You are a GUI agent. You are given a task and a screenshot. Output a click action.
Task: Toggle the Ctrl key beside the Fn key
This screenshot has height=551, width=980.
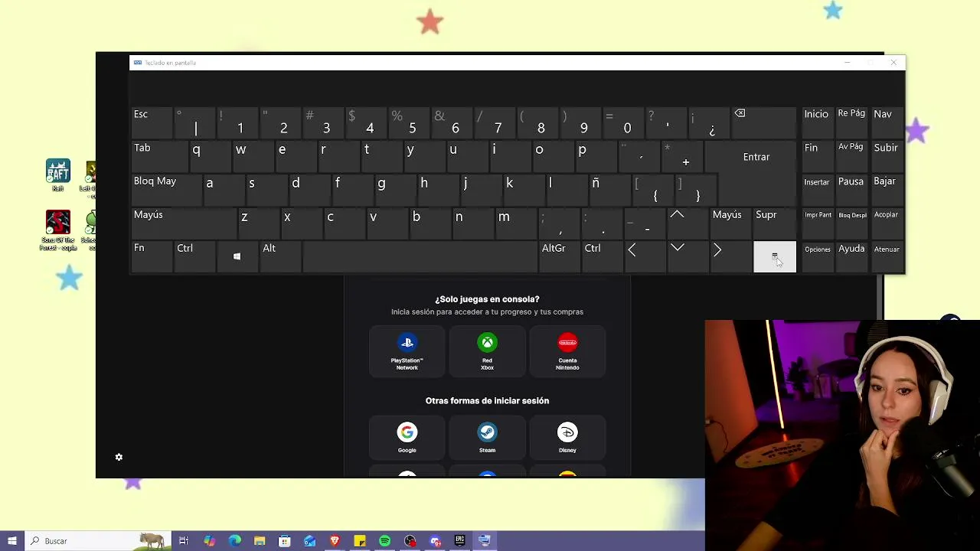click(x=194, y=256)
